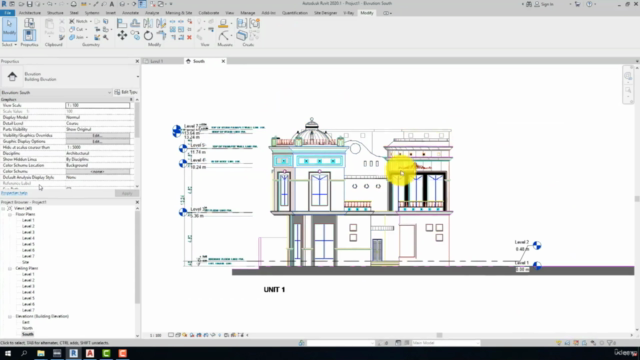The width and height of the screenshot is (640, 360).
Task: Select Level 3 under Floor Plans
Action: (x=28, y=232)
